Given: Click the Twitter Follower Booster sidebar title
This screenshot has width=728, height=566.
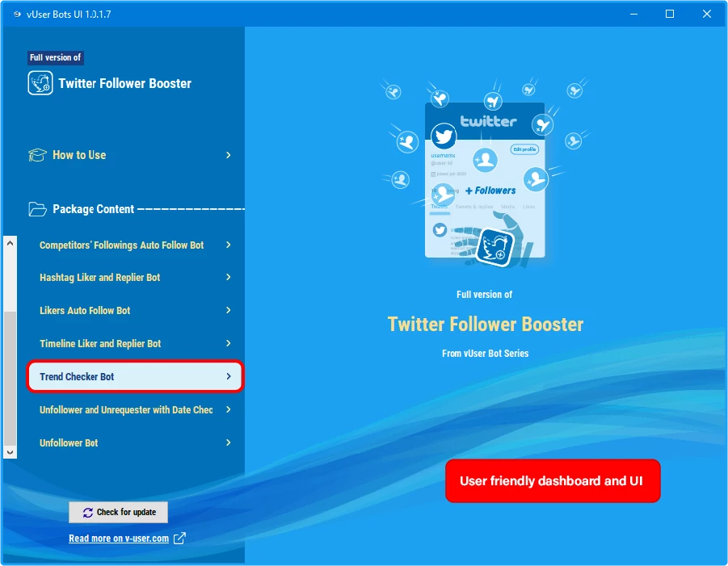Looking at the screenshot, I should pos(125,83).
